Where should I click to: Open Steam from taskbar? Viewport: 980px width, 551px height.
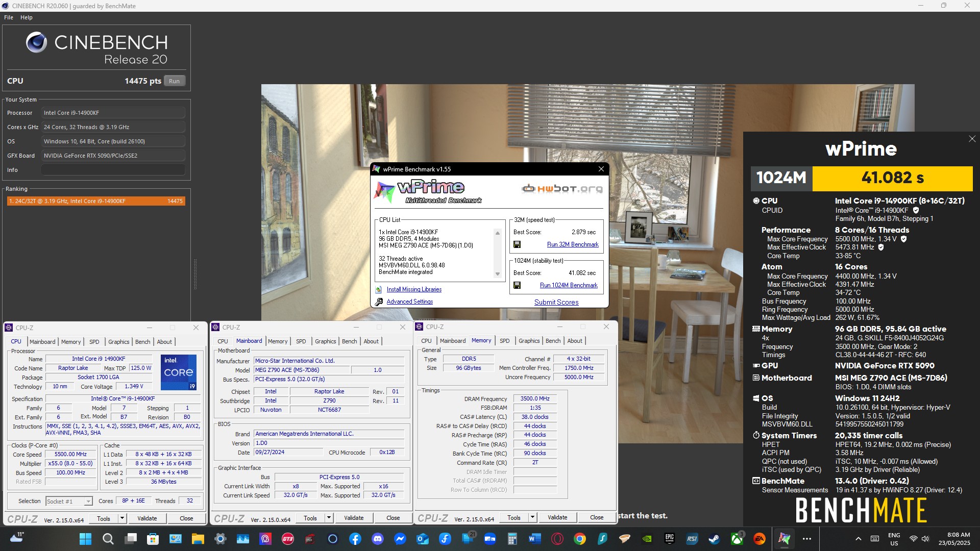click(715, 539)
